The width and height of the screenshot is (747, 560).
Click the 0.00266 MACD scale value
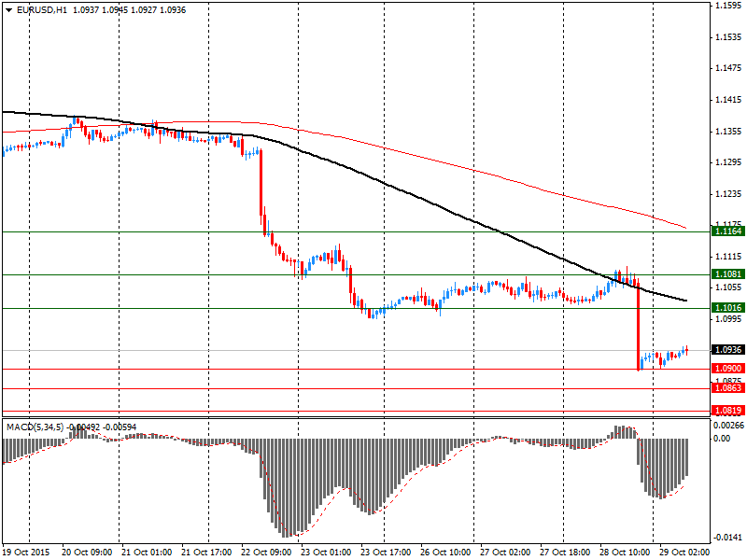tap(728, 426)
